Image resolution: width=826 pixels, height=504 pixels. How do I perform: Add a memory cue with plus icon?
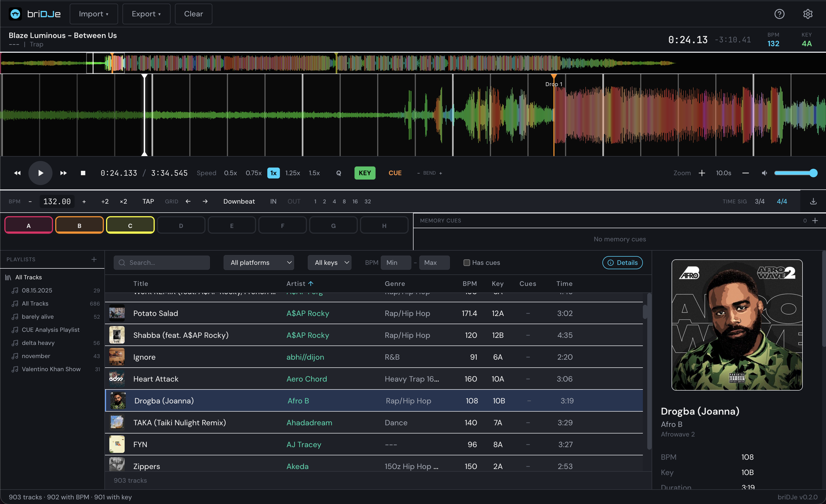(815, 221)
